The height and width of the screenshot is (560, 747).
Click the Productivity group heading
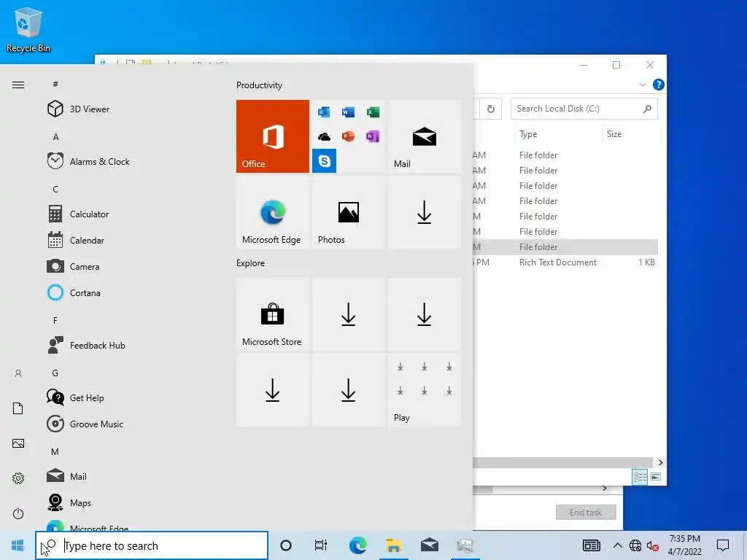(259, 85)
